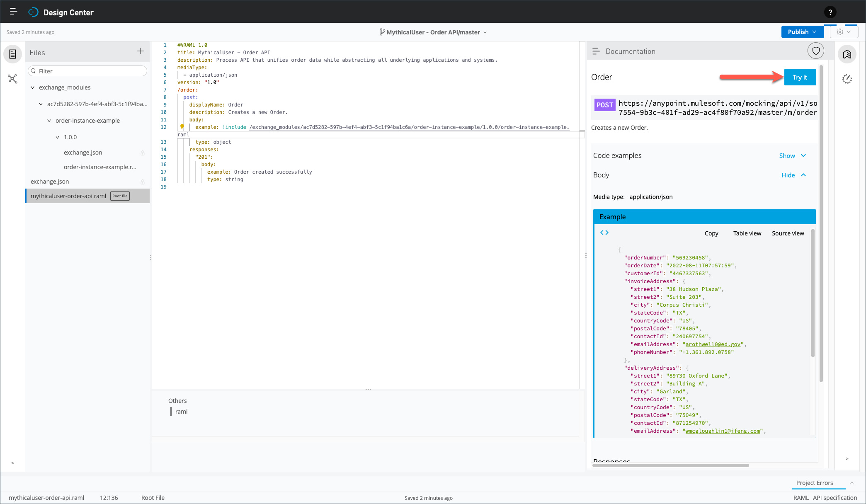Click the Root file badge
The image size is (866, 504).
click(120, 196)
